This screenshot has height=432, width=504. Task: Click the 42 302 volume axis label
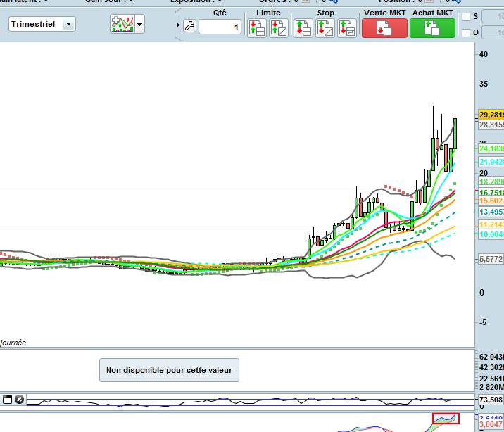[x=491, y=367]
